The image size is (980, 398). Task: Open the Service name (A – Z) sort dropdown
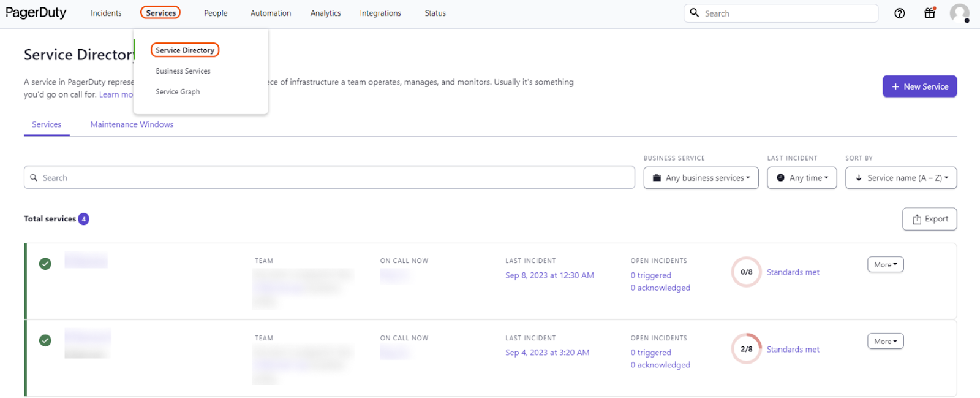tap(901, 178)
